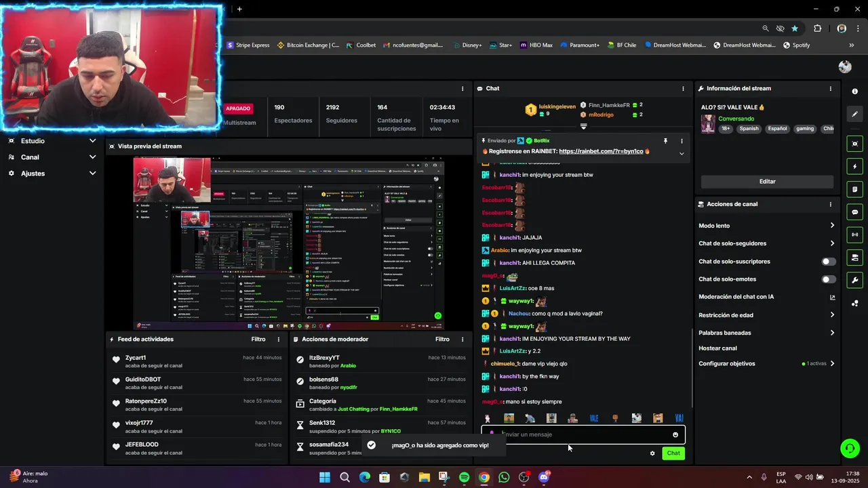This screenshot has height=488, width=868.
Task: Open Coolbet bookmark
Action: 361,45
